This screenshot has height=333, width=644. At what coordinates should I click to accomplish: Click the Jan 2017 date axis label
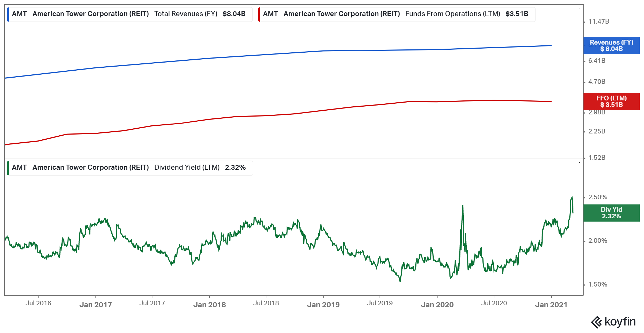[96, 305]
